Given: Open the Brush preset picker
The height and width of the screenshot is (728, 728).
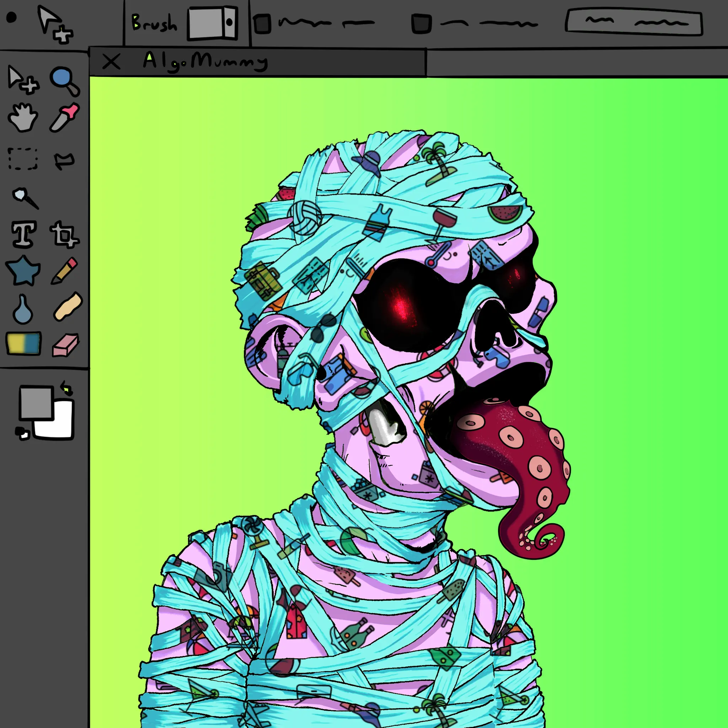Looking at the screenshot, I should coord(213,23).
